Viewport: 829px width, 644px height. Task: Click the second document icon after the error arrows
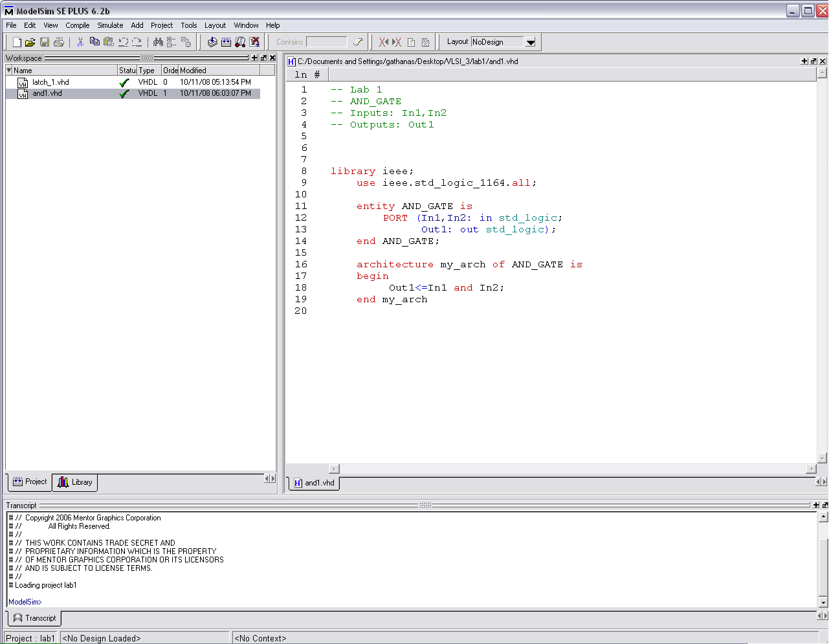tap(425, 42)
